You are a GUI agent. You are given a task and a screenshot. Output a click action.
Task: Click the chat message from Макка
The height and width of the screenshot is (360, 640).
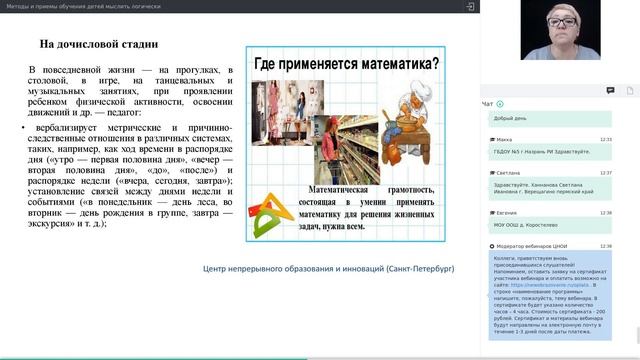[x=550, y=152]
